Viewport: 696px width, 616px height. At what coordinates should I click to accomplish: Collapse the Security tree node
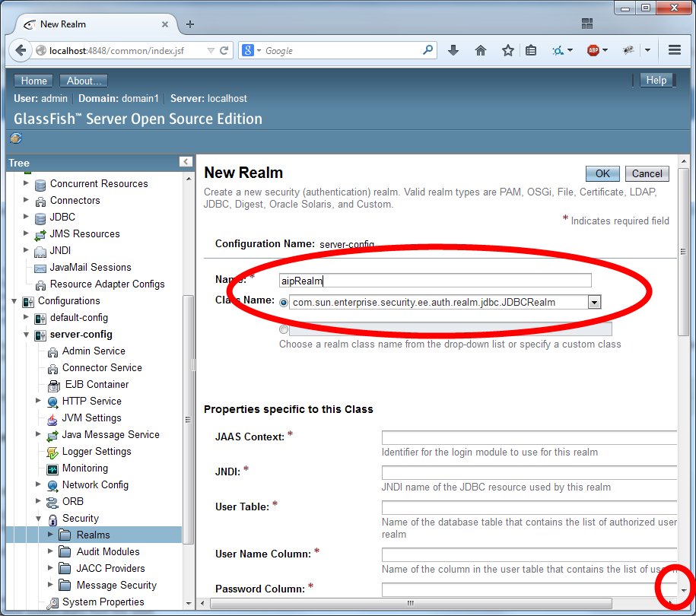(39, 518)
